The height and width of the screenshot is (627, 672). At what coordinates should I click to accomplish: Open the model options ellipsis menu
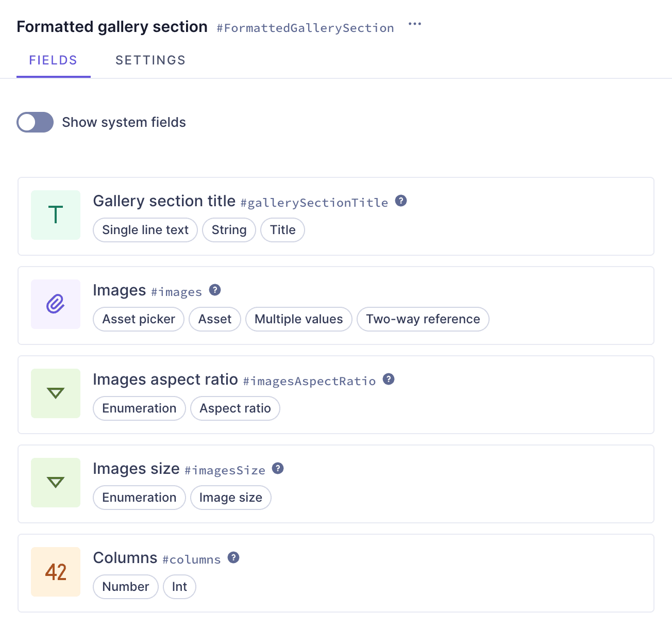pos(414,24)
